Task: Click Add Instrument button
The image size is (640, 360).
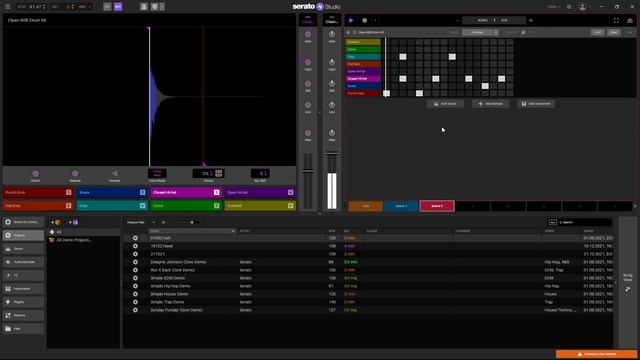Action: tap(536, 104)
